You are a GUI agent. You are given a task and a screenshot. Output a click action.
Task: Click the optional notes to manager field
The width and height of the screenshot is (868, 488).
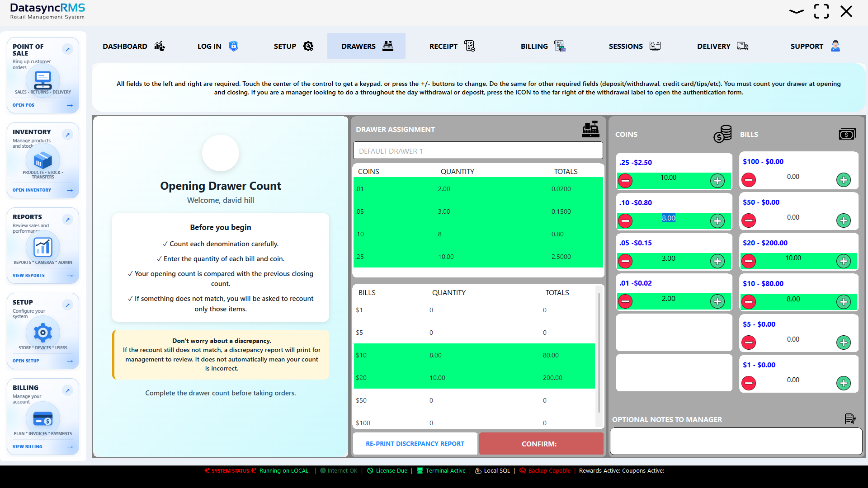point(736,441)
